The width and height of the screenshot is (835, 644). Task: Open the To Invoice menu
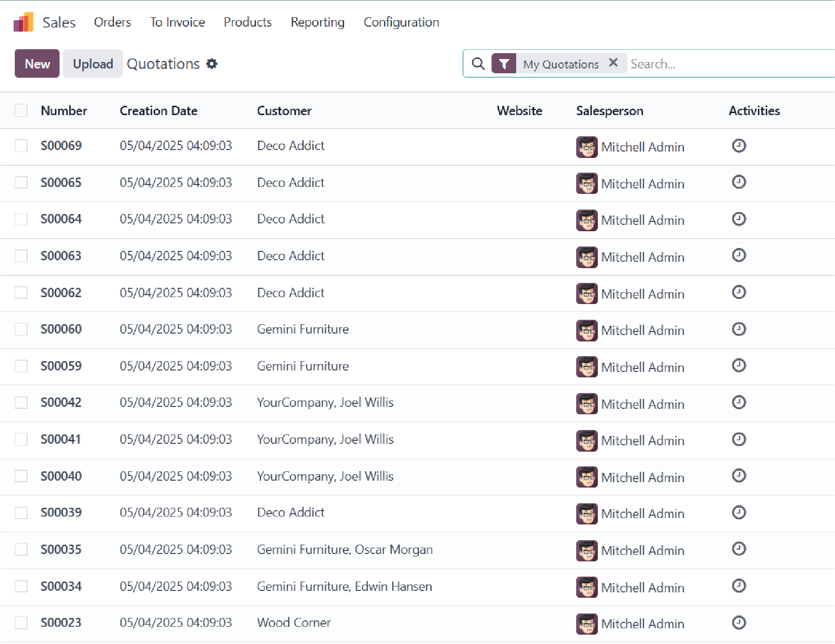[177, 22]
